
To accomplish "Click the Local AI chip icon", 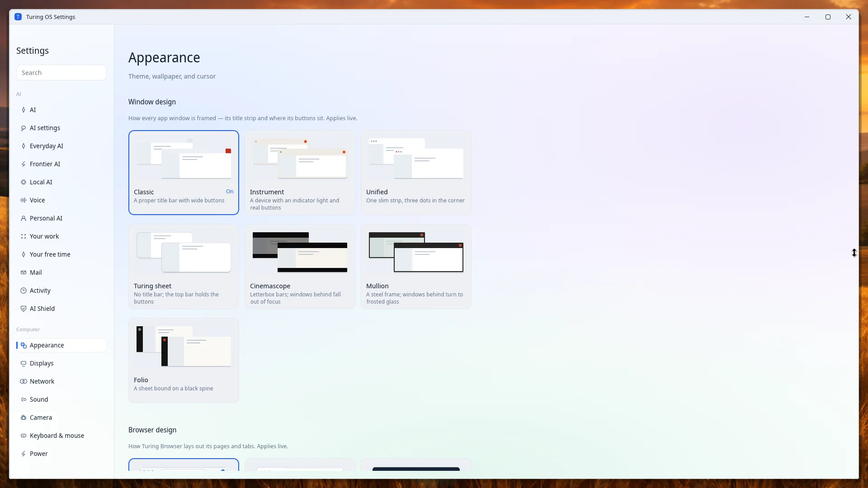I will coord(24,182).
